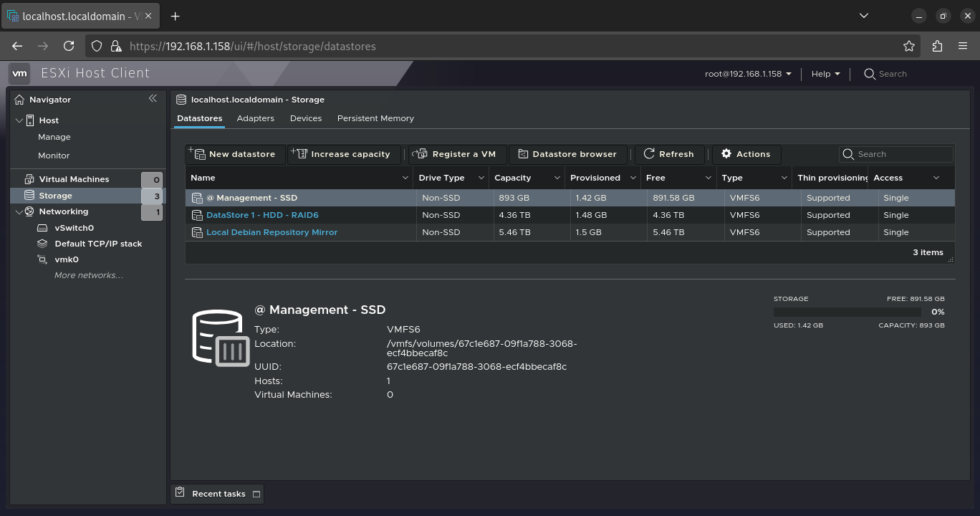980x516 pixels.
Task: Click More networks... link
Action: [x=88, y=275]
